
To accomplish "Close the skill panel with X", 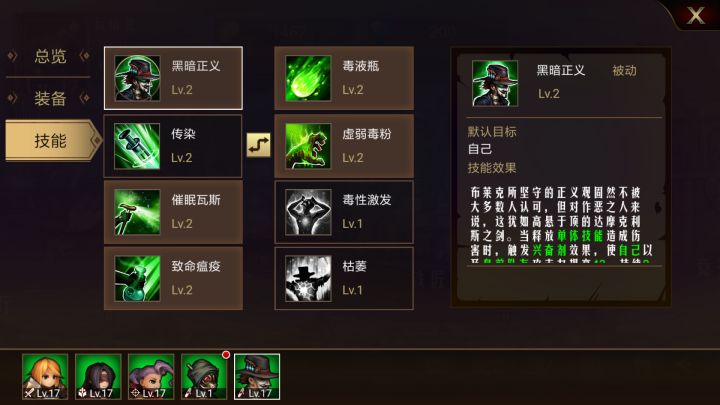I will point(696,15).
